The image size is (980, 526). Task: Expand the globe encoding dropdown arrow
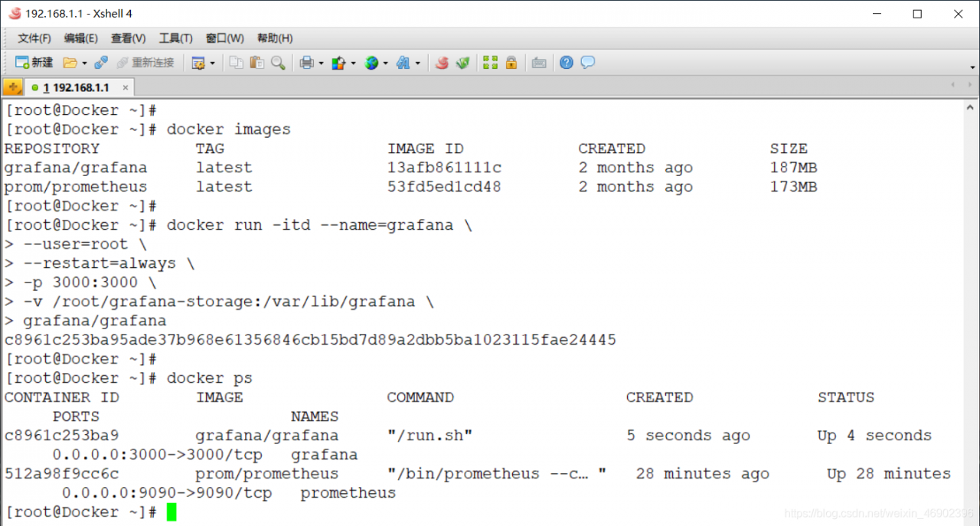(x=385, y=63)
